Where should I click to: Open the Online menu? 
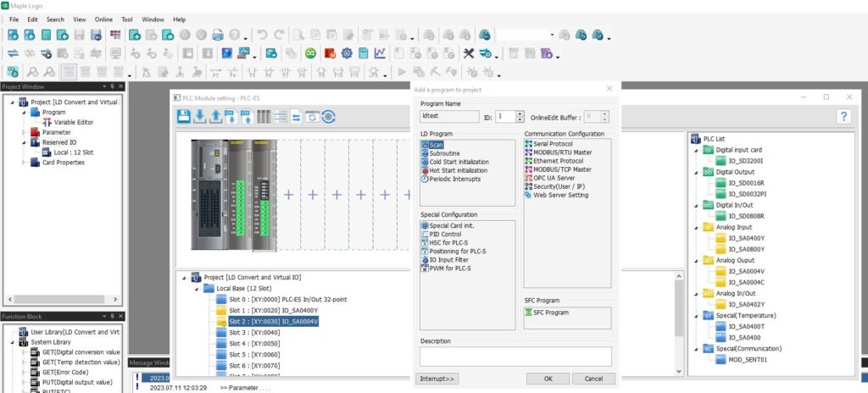pyautogui.click(x=103, y=19)
